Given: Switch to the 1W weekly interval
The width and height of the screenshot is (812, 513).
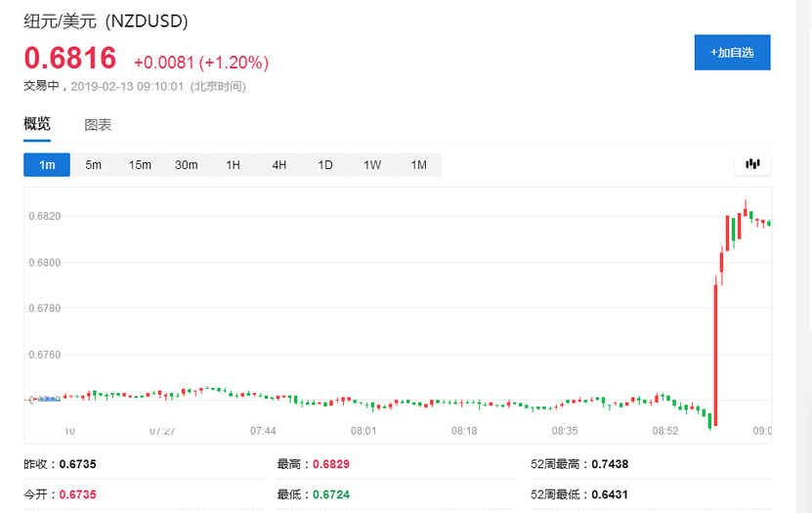Looking at the screenshot, I should tap(372, 165).
